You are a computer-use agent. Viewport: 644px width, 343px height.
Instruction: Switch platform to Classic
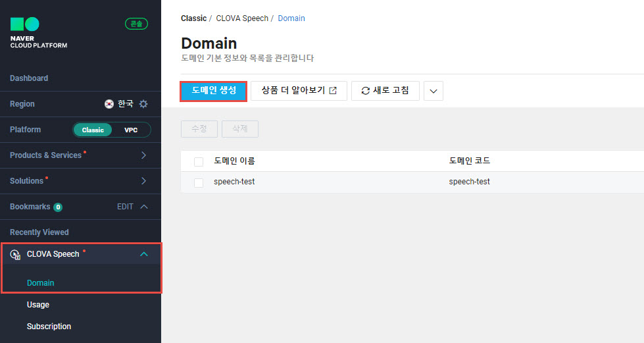[93, 130]
